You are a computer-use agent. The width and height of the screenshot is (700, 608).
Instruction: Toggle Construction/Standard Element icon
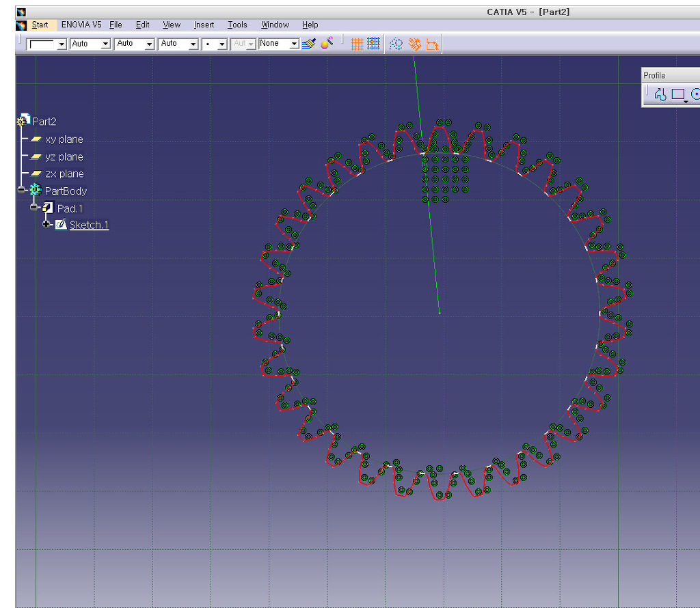coord(396,44)
